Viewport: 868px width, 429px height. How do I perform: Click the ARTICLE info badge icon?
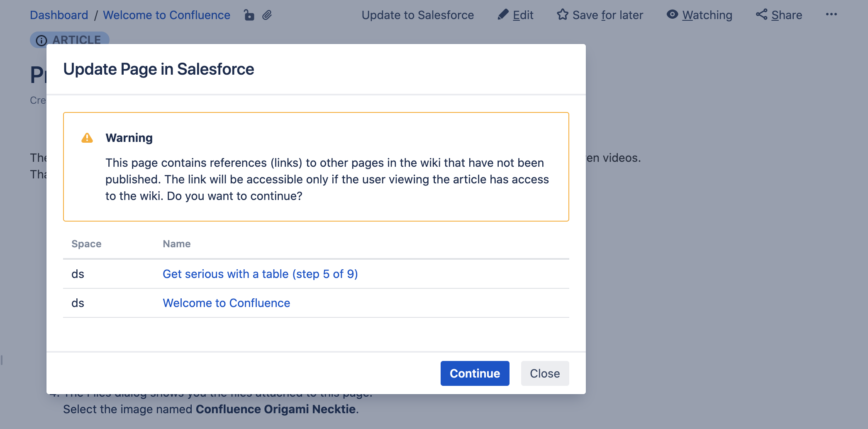click(x=41, y=40)
